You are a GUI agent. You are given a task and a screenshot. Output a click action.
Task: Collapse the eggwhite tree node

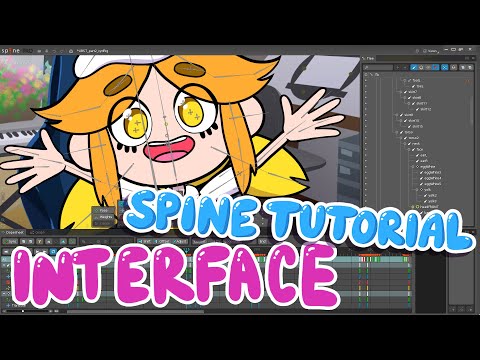click(413, 166)
